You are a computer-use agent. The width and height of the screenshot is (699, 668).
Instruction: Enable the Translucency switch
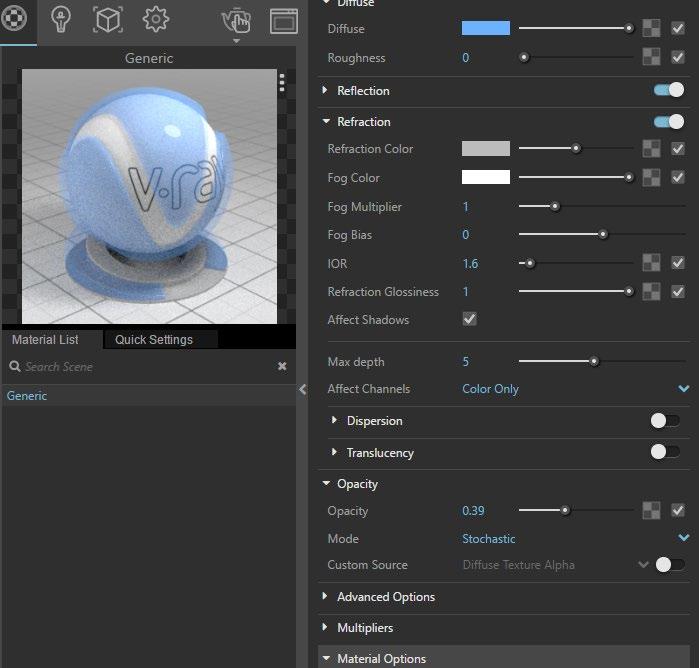665,452
